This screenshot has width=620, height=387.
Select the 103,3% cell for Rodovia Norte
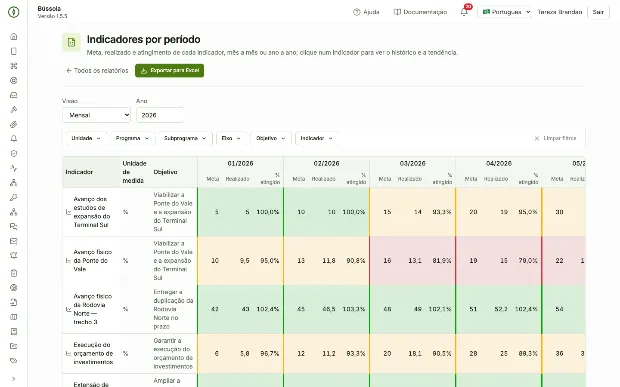[354, 309]
